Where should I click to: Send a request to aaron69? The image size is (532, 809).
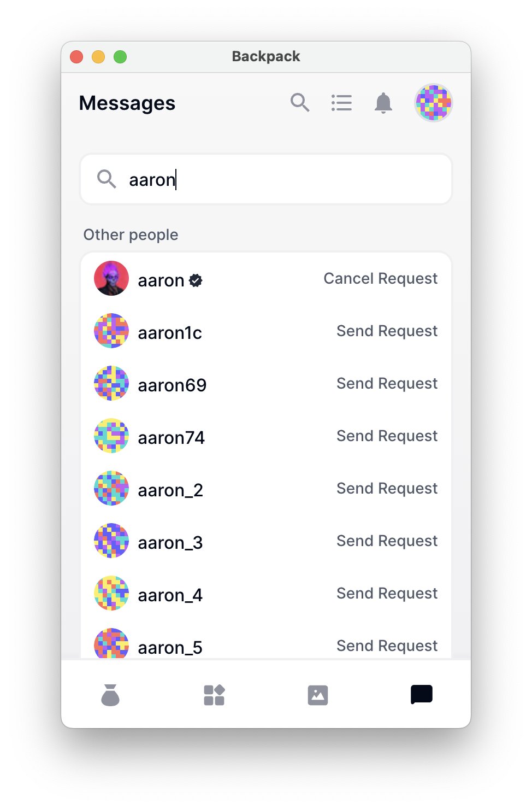point(387,384)
